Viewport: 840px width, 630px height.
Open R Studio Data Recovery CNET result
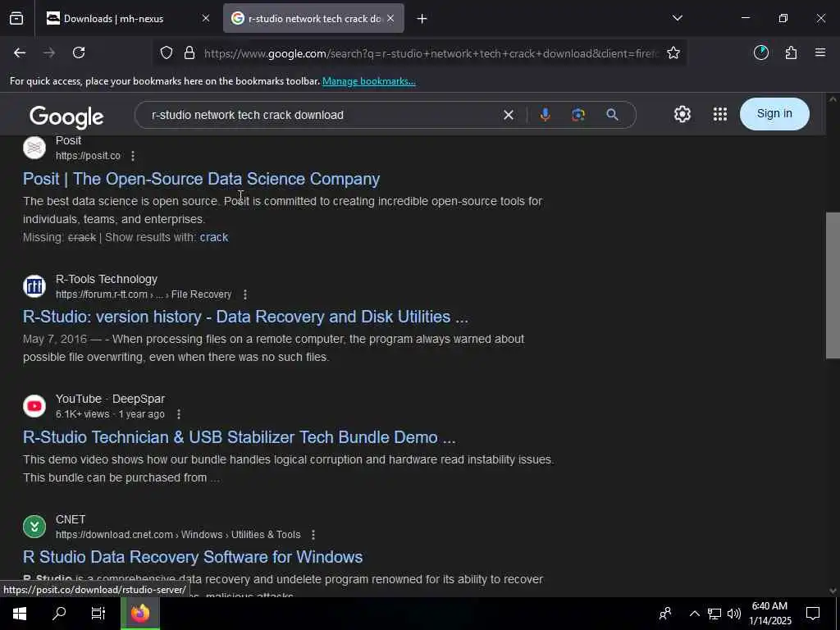click(x=193, y=557)
